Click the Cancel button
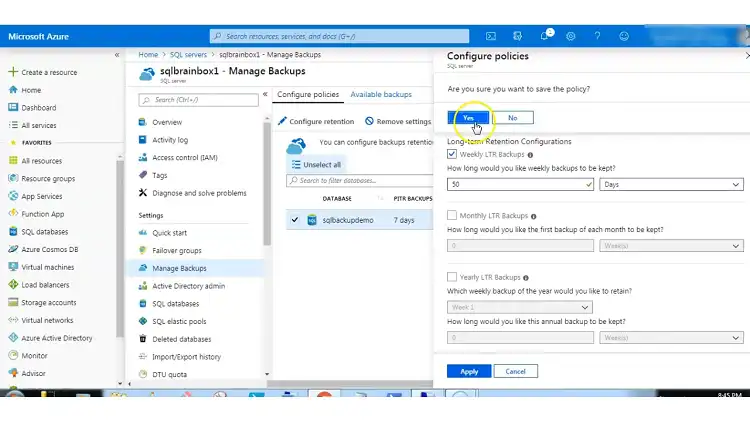750x421 pixels. pos(515,371)
